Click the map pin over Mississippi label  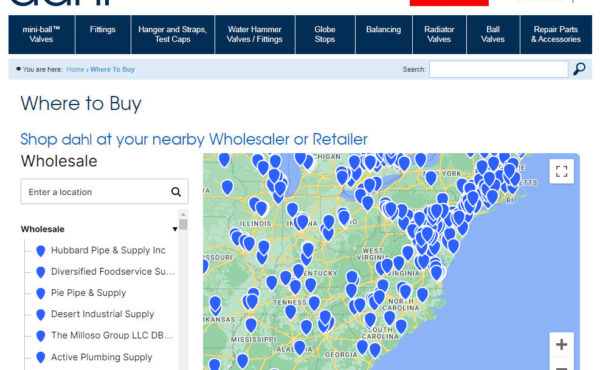(x=251, y=325)
